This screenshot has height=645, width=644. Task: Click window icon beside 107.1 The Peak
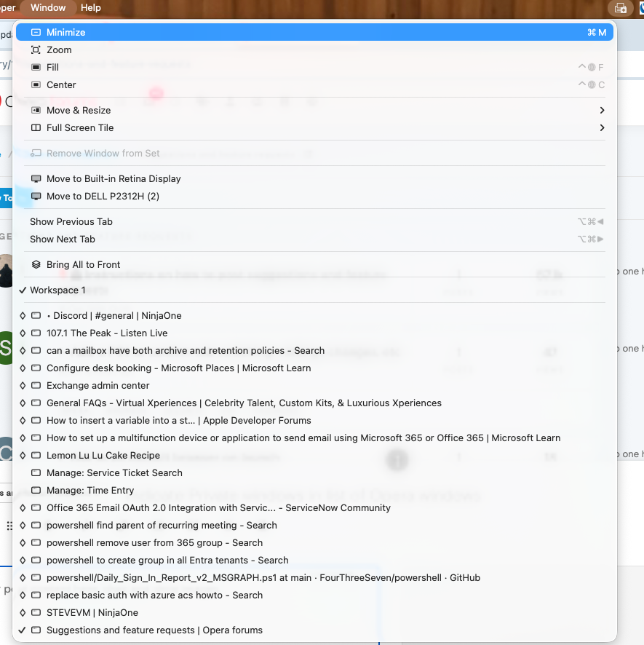tap(36, 333)
